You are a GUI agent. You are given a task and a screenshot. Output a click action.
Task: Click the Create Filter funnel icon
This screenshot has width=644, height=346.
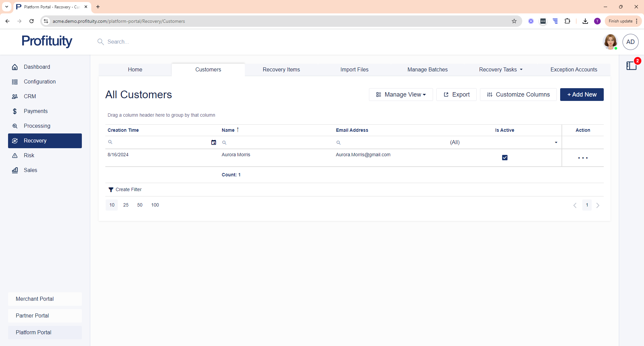click(111, 190)
